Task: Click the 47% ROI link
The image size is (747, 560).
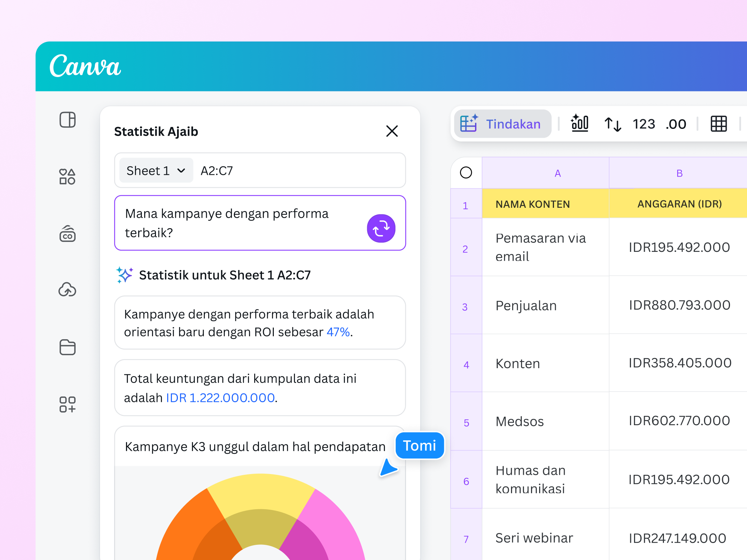Action: point(337,332)
